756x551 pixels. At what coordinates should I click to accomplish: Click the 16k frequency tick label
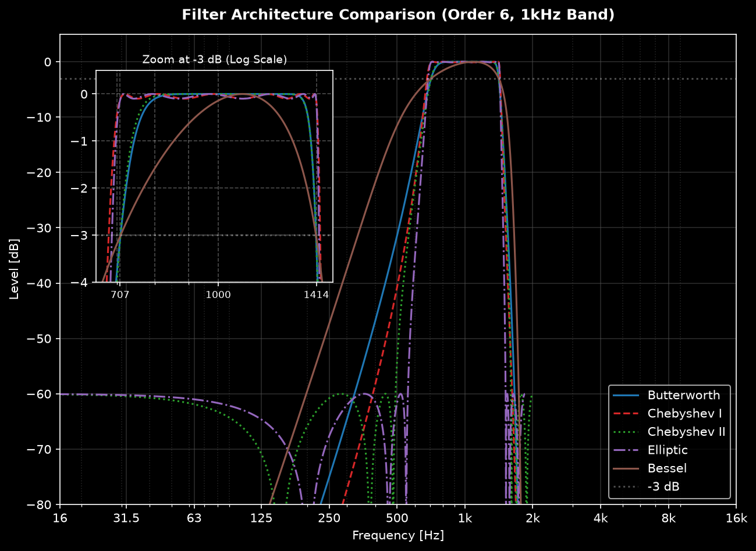tap(736, 519)
